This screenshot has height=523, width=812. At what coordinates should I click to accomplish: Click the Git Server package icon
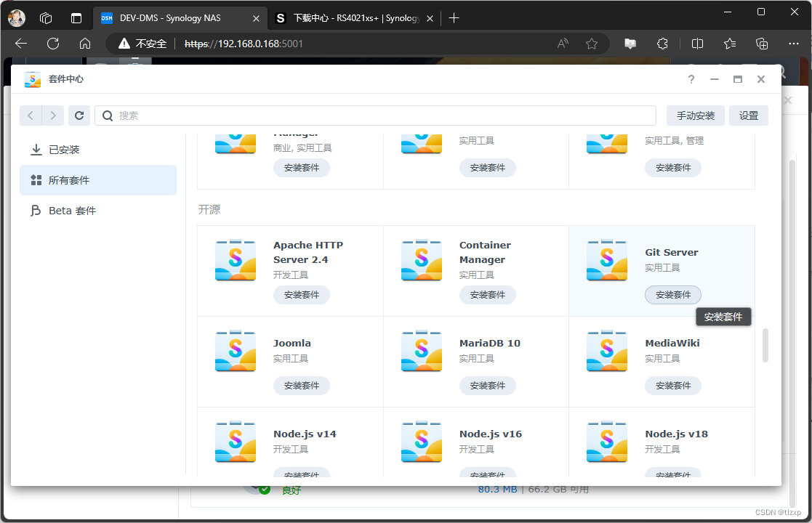(x=606, y=260)
